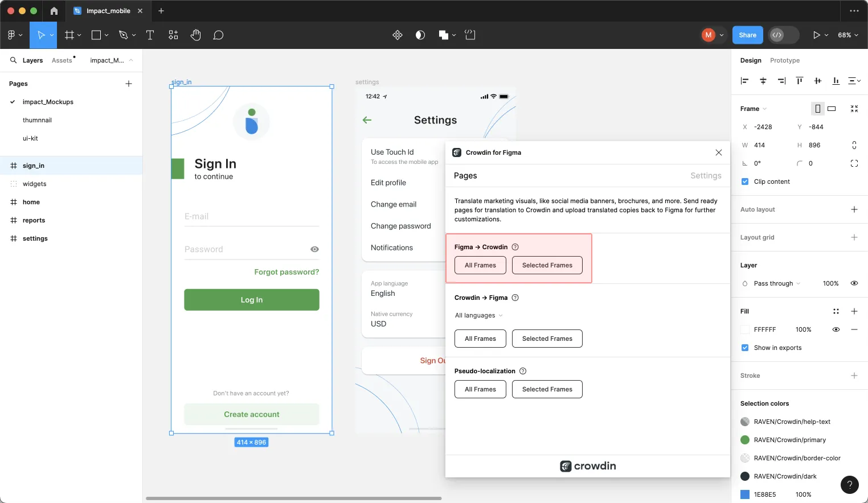
Task: Select the Rectangle shape tool
Action: tap(96, 35)
